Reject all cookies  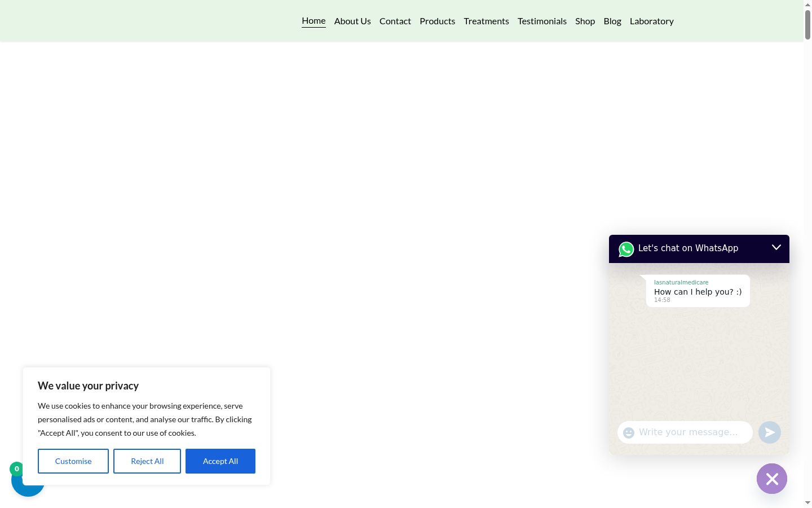[147, 461]
